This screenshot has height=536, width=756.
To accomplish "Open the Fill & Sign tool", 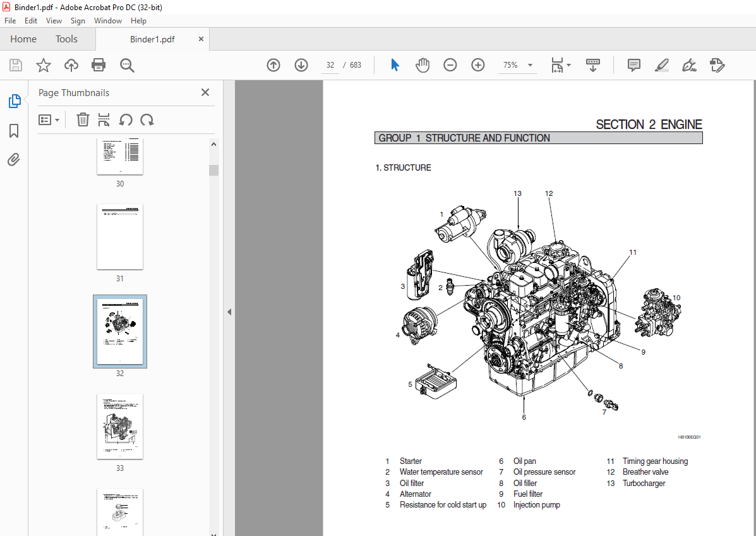I will pyautogui.click(x=688, y=64).
